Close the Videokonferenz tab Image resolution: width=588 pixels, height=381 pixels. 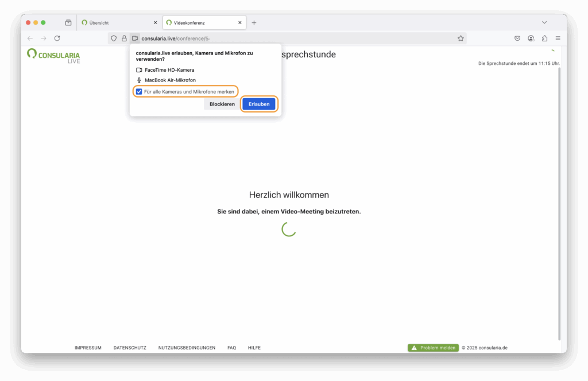coord(240,22)
